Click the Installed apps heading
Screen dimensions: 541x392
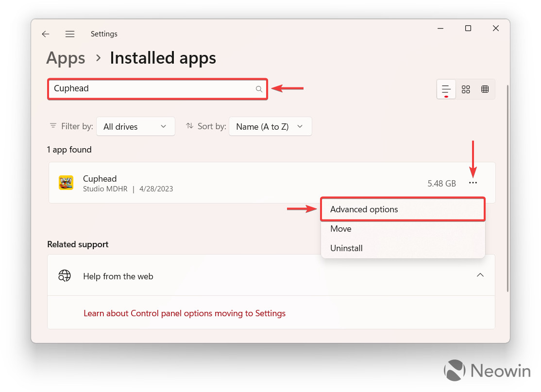163,58
